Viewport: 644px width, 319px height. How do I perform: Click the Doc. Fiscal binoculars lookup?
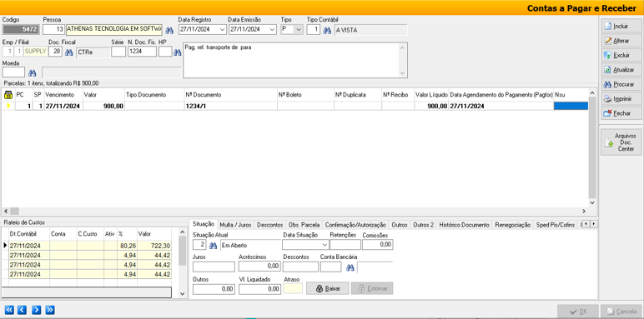point(69,52)
